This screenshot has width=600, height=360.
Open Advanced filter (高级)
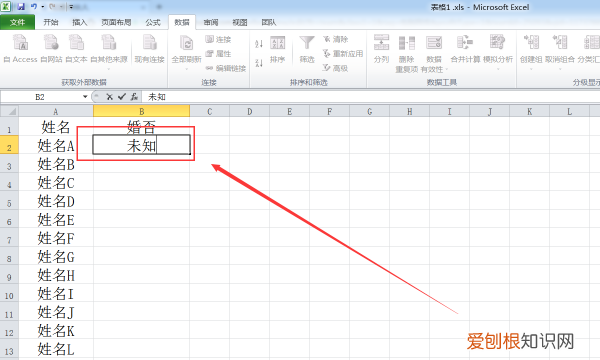(336, 68)
